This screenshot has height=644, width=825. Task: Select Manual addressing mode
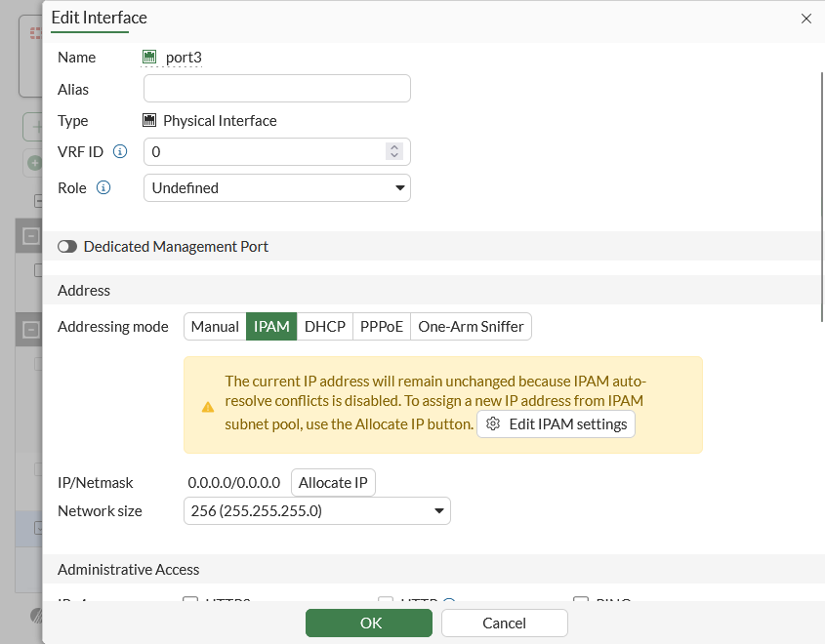tap(215, 327)
